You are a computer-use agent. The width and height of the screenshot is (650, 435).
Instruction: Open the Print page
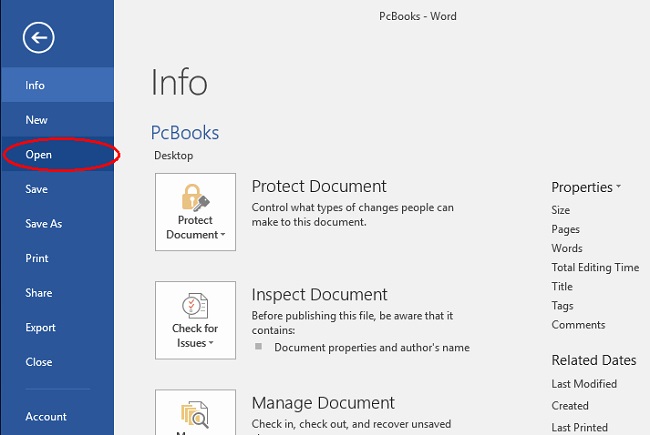57,258
